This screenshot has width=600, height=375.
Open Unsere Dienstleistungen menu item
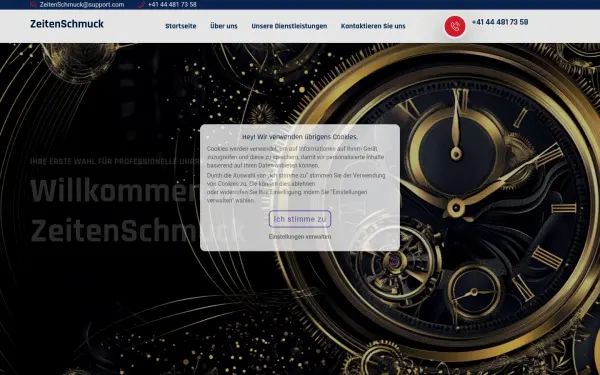coord(289,26)
